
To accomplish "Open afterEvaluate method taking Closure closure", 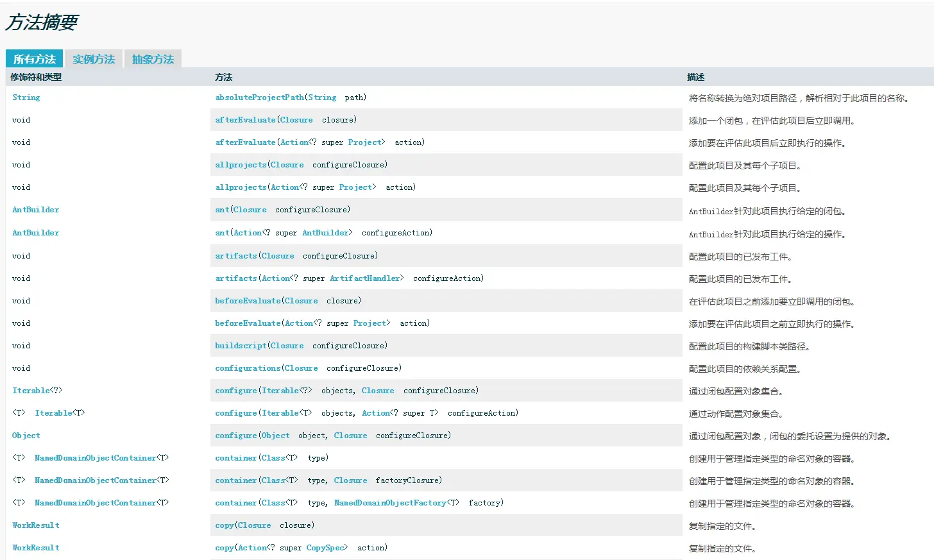I will click(x=245, y=120).
